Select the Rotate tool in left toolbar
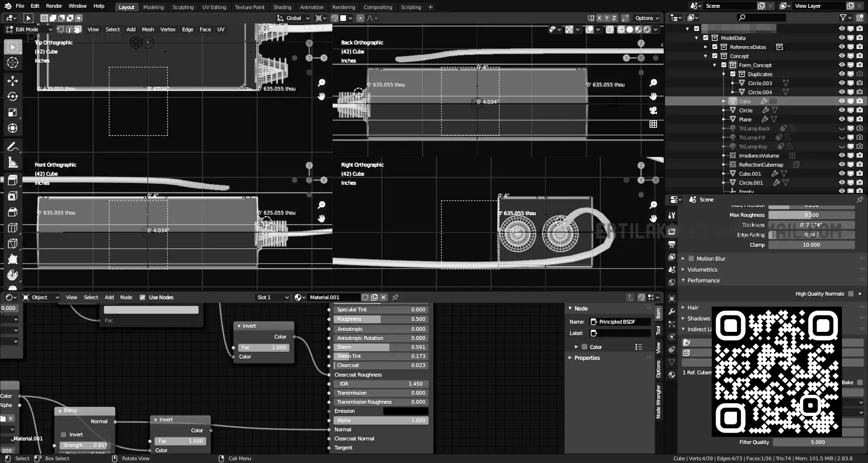This screenshot has height=463, width=868. (13, 96)
